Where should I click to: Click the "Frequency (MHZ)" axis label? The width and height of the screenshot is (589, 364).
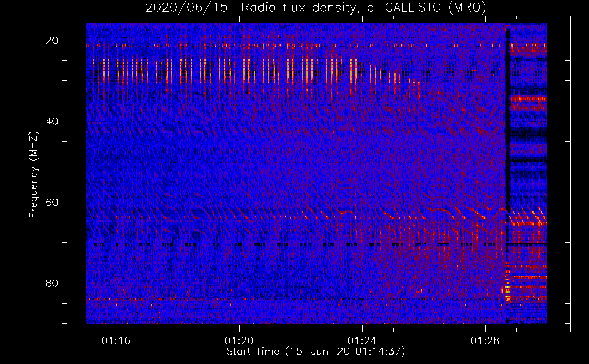click(33, 174)
